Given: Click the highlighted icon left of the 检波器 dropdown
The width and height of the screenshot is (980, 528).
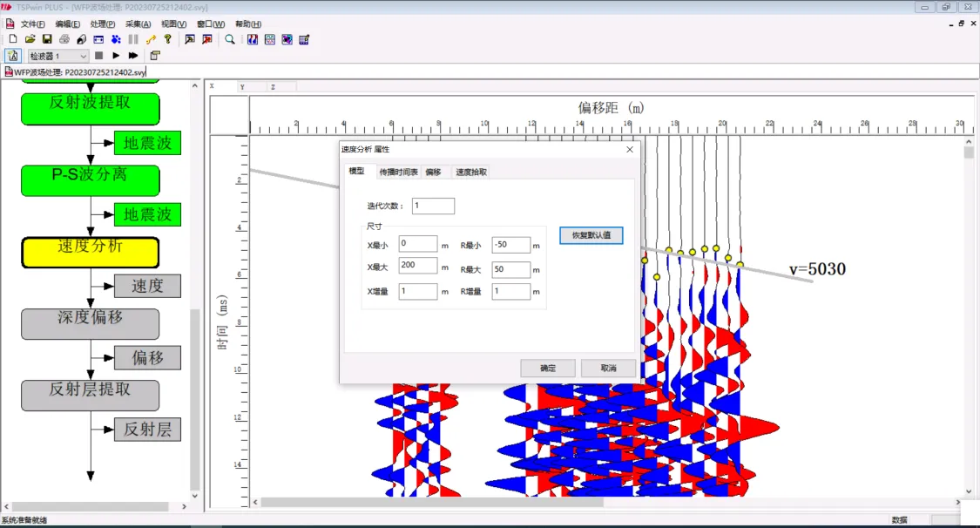Looking at the screenshot, I should click(13, 56).
